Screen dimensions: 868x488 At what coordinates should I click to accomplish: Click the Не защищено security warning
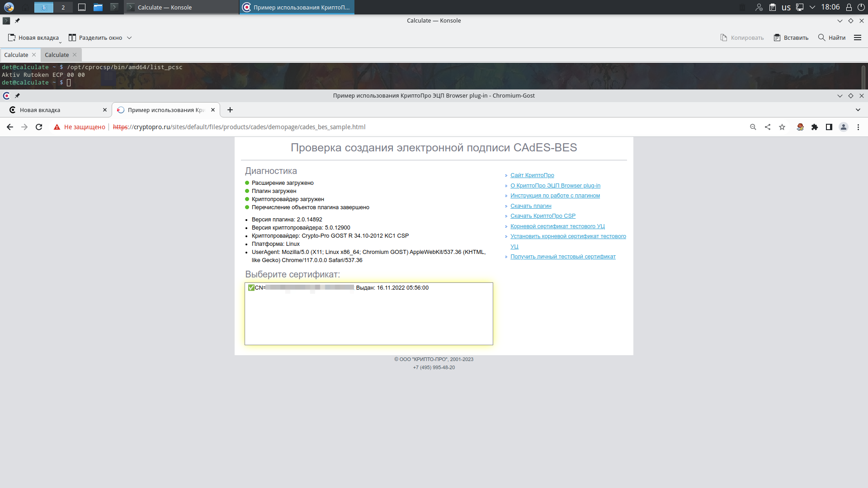pos(80,127)
